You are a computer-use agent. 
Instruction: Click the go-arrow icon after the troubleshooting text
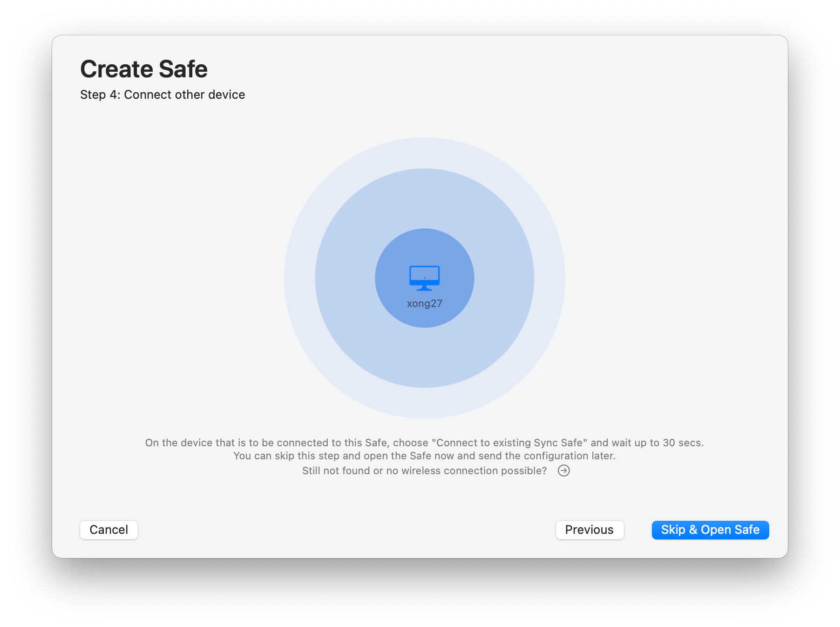[x=564, y=470]
